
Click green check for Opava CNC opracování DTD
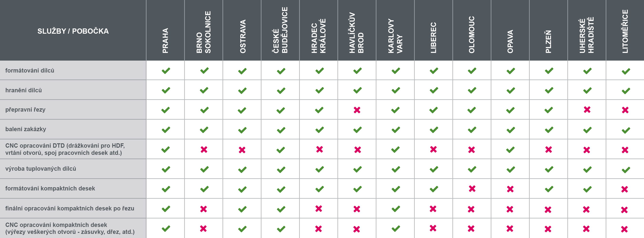pos(510,150)
